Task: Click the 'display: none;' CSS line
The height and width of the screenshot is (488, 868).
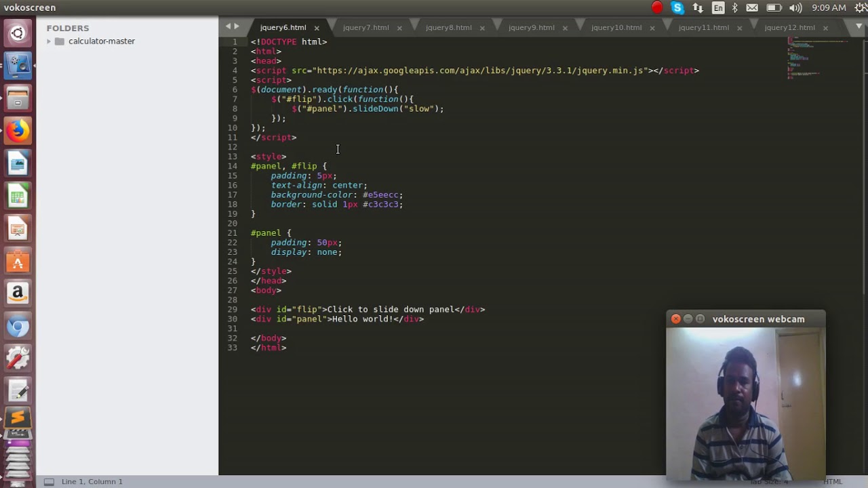Action: pos(307,252)
